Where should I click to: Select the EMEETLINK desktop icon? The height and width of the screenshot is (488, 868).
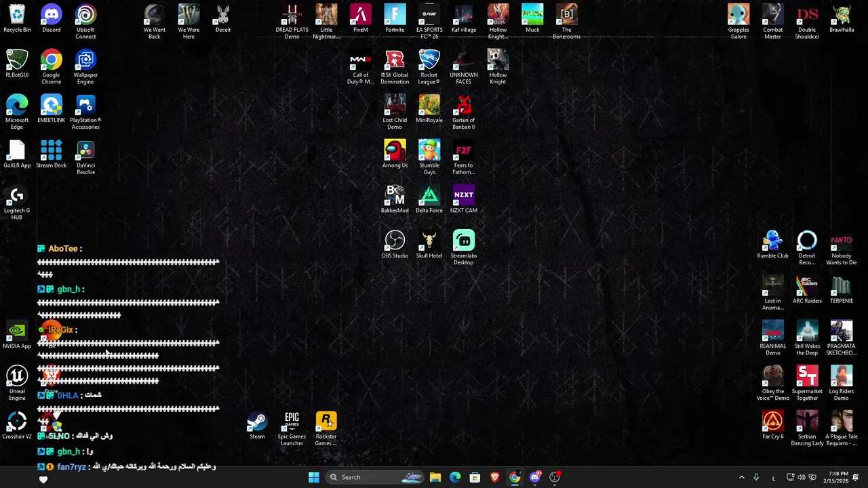pyautogui.click(x=52, y=108)
